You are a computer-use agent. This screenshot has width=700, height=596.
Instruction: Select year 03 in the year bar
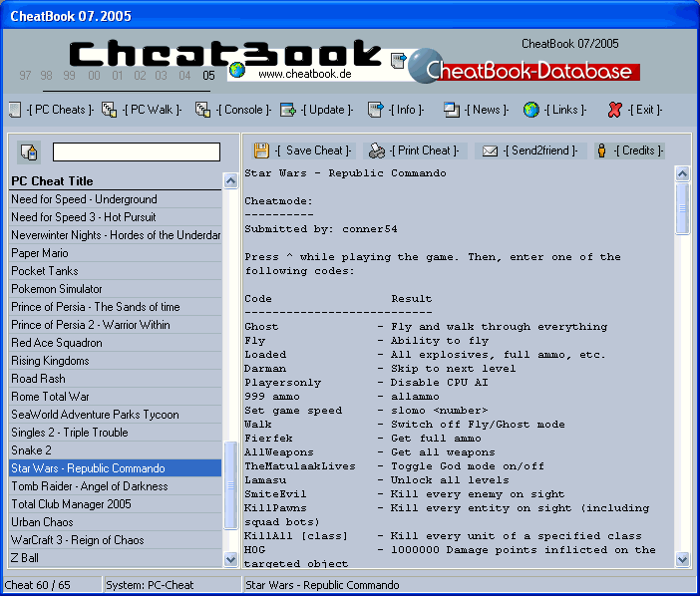coord(162,76)
